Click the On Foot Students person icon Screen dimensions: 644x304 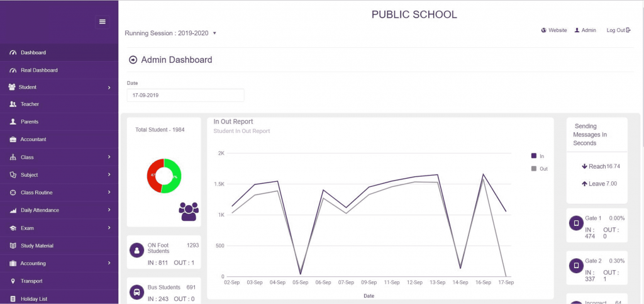point(136,251)
